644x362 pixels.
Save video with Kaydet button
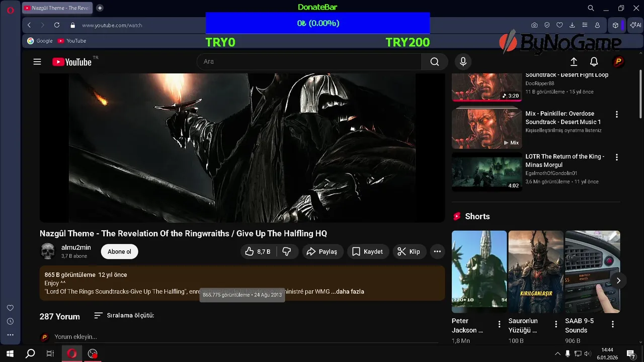click(x=368, y=251)
